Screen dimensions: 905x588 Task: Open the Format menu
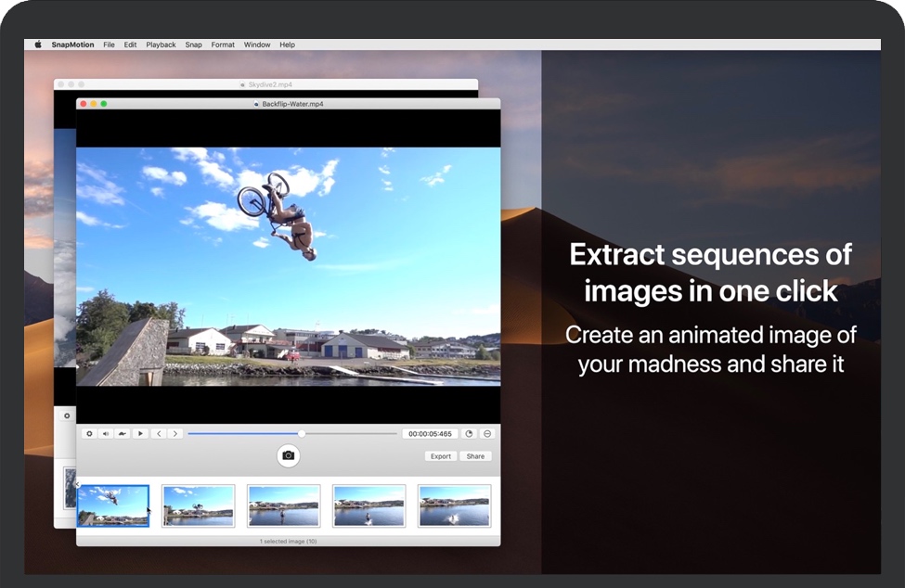[x=223, y=45]
